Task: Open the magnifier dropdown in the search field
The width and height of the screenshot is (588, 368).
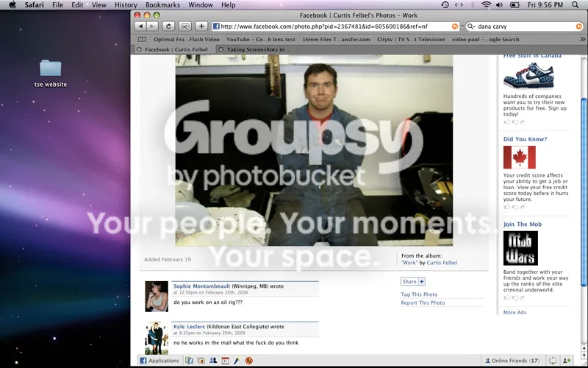Action: (x=471, y=26)
